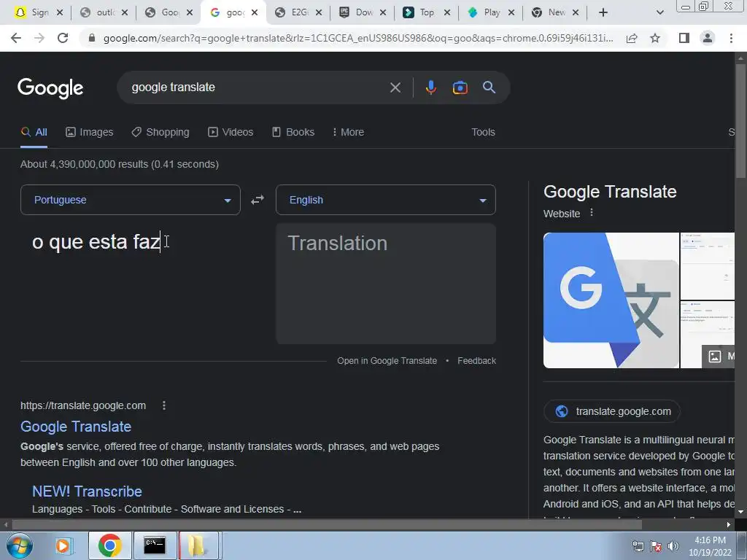This screenshot has width=747, height=560.
Task: Switch to Shopping results
Action: tap(160, 132)
